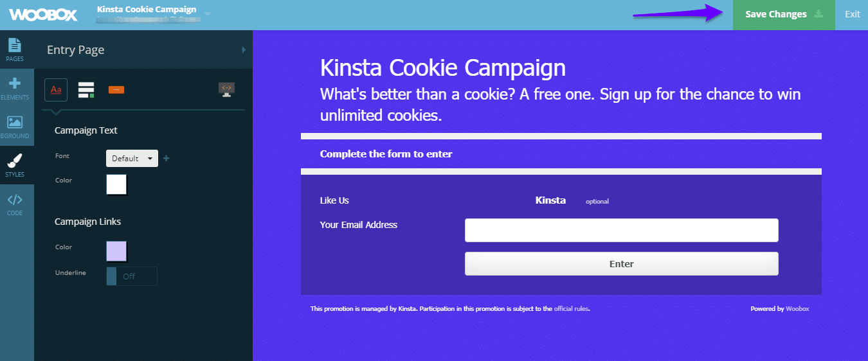
Task: Add a font with the plus icon
Action: coord(166,159)
